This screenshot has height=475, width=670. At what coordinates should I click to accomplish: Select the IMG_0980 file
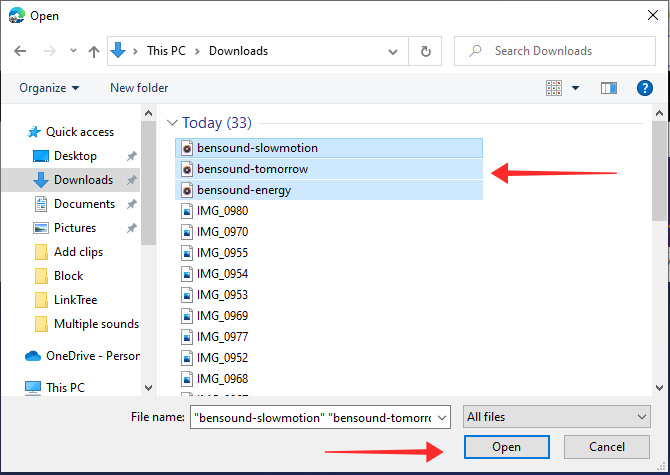point(222,211)
